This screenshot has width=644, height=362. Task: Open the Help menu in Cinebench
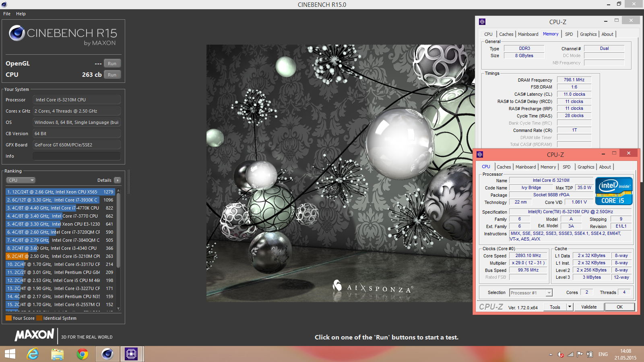point(21,14)
